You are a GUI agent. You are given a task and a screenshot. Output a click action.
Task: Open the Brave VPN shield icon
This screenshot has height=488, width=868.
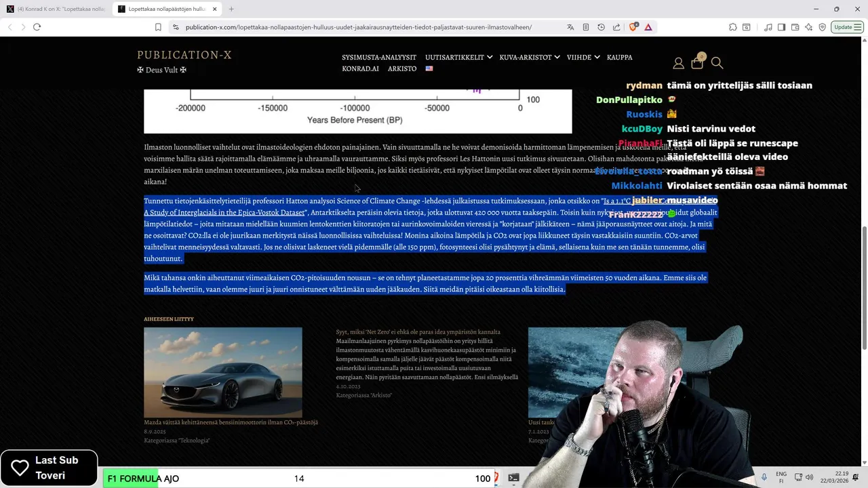click(822, 27)
